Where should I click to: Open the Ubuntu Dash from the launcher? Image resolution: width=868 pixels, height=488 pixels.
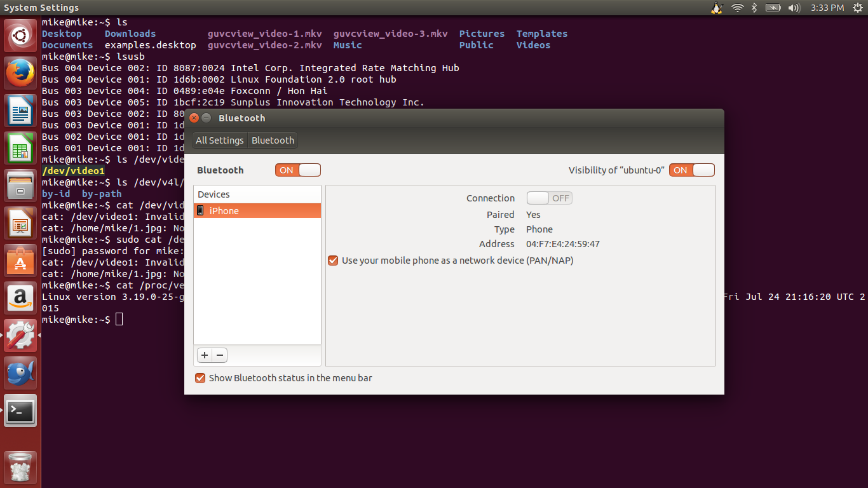coord(21,36)
